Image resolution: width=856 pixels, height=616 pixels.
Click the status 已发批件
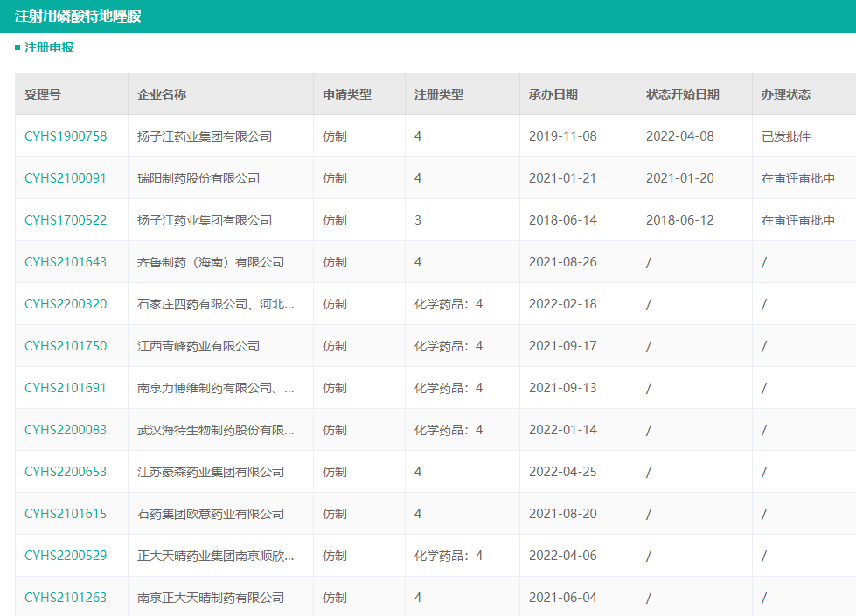pos(786,136)
